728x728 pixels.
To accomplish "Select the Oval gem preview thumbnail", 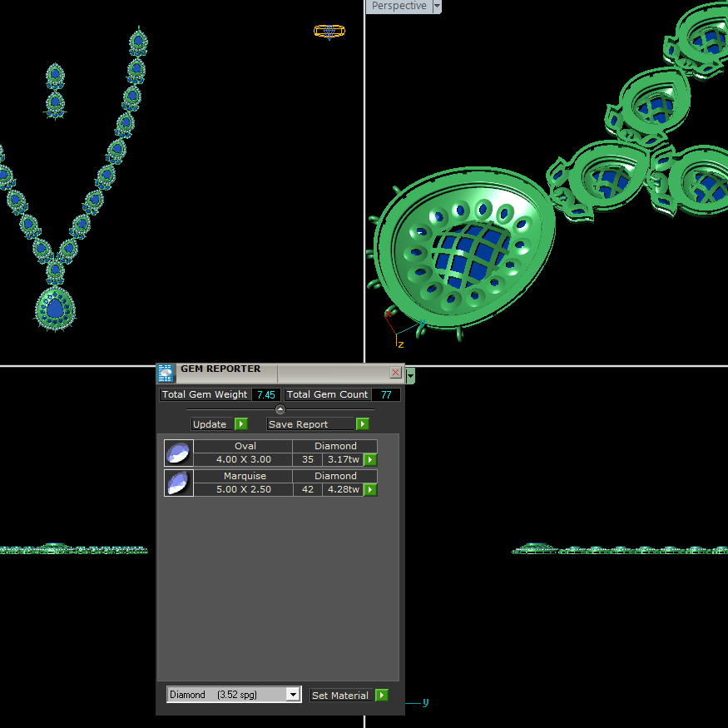I will tap(178, 453).
